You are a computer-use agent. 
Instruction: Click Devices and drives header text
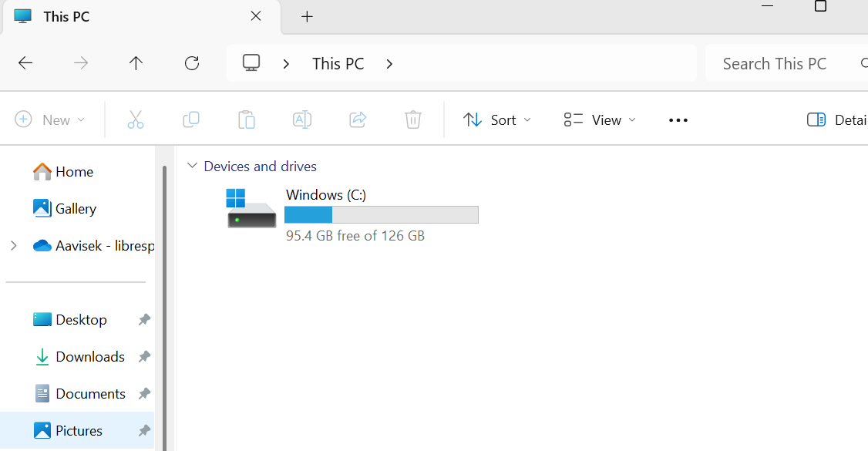pyautogui.click(x=261, y=166)
